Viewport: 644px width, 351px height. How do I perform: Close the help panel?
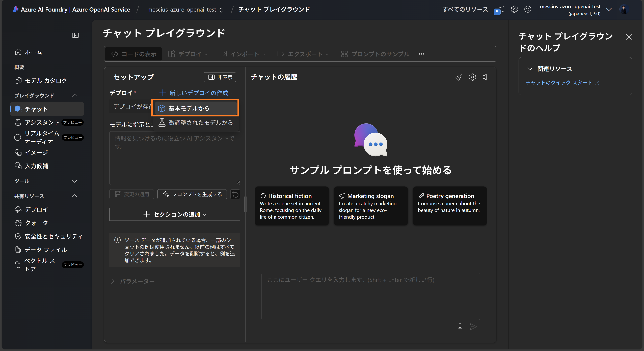629,37
